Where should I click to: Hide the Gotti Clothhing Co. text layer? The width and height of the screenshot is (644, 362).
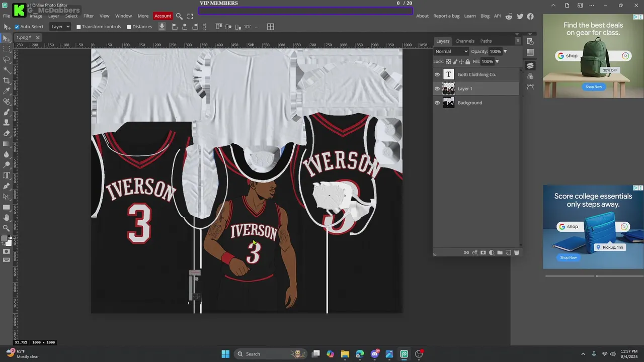(437, 74)
